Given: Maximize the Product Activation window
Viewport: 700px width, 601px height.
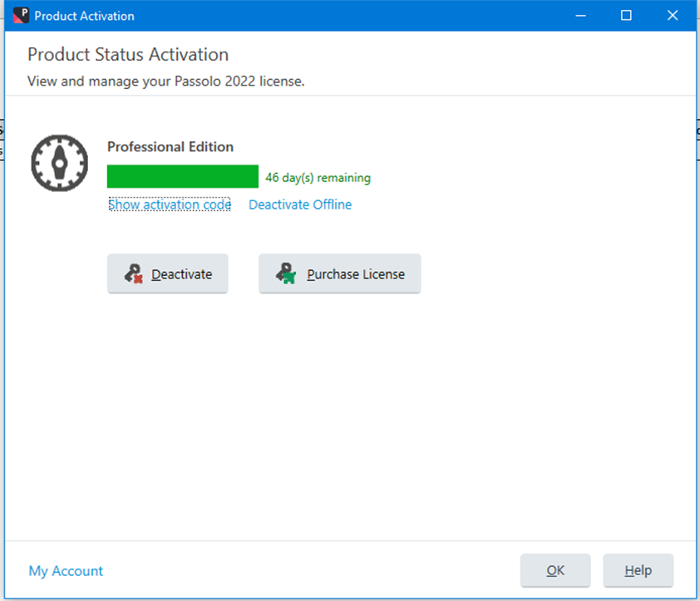Looking at the screenshot, I should click(626, 16).
